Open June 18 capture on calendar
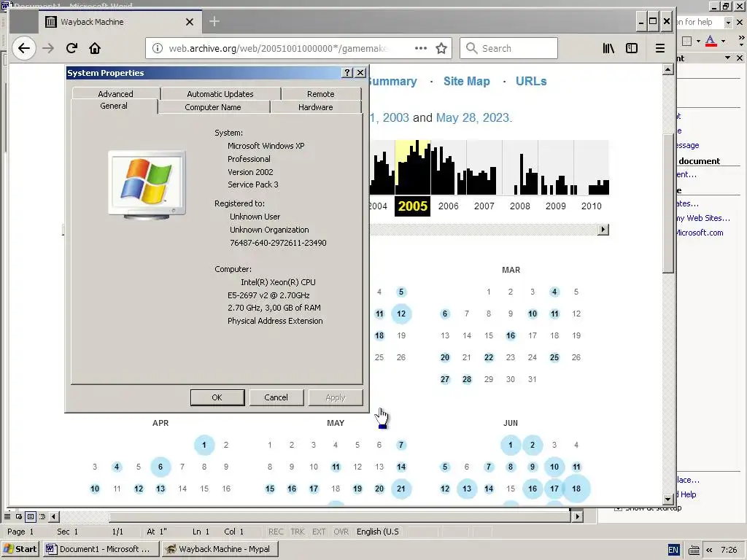The width and height of the screenshot is (747, 560). 576,489
